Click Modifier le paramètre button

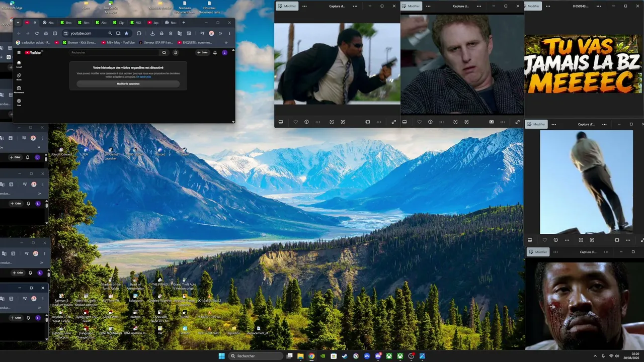[x=128, y=84]
